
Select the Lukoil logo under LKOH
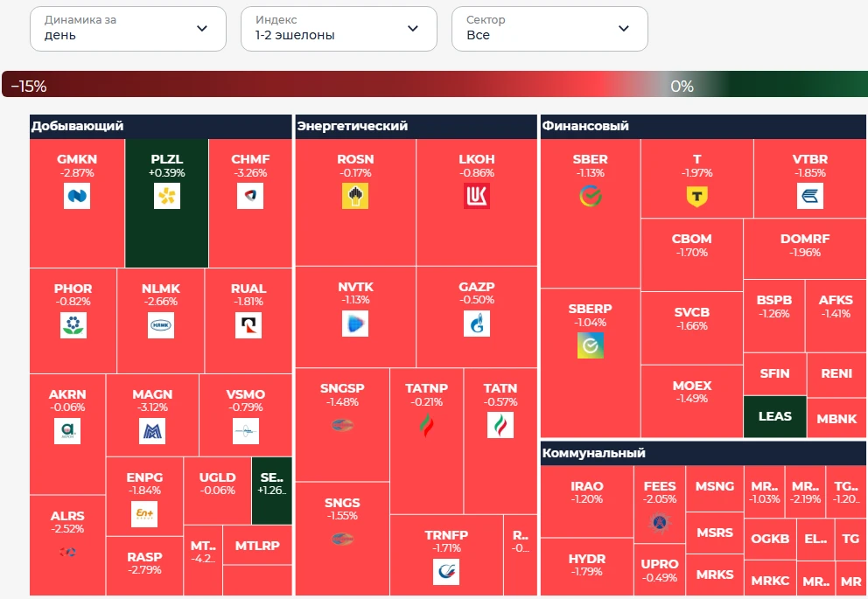(x=477, y=196)
